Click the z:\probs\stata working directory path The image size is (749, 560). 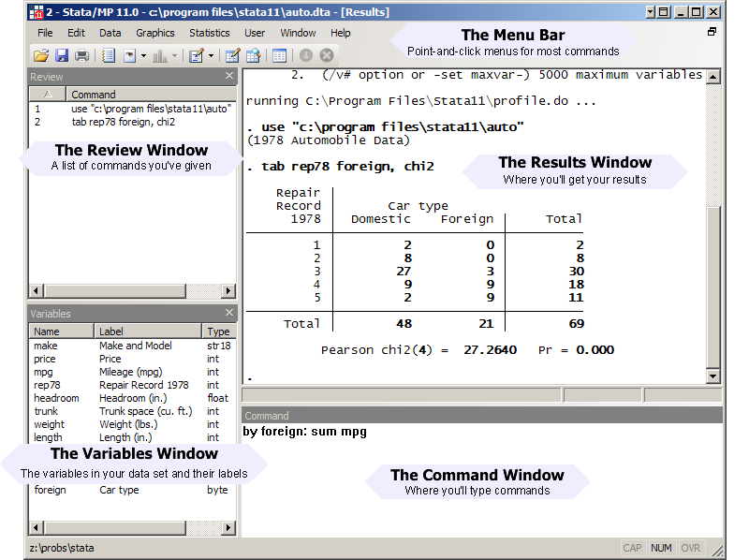click(62, 548)
